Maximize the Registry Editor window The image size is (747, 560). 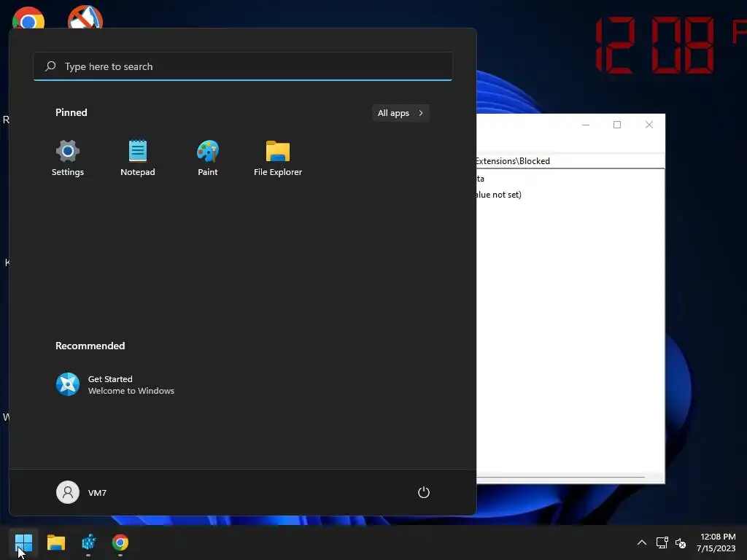pyautogui.click(x=617, y=125)
